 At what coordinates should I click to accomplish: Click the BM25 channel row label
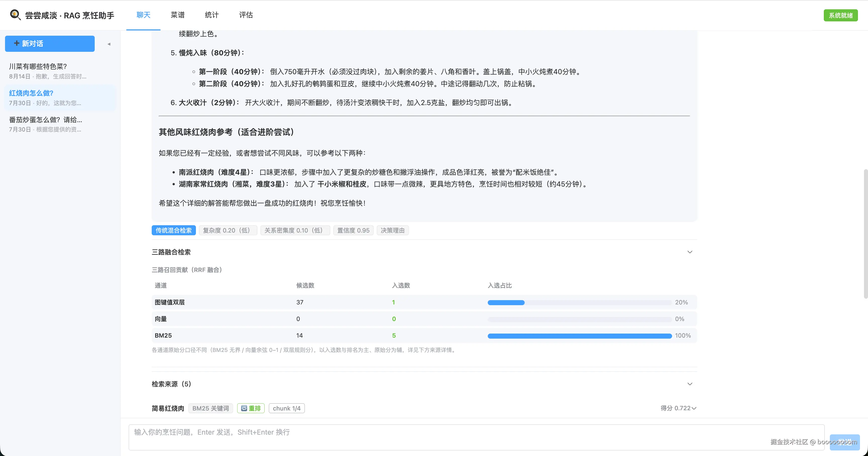point(163,335)
